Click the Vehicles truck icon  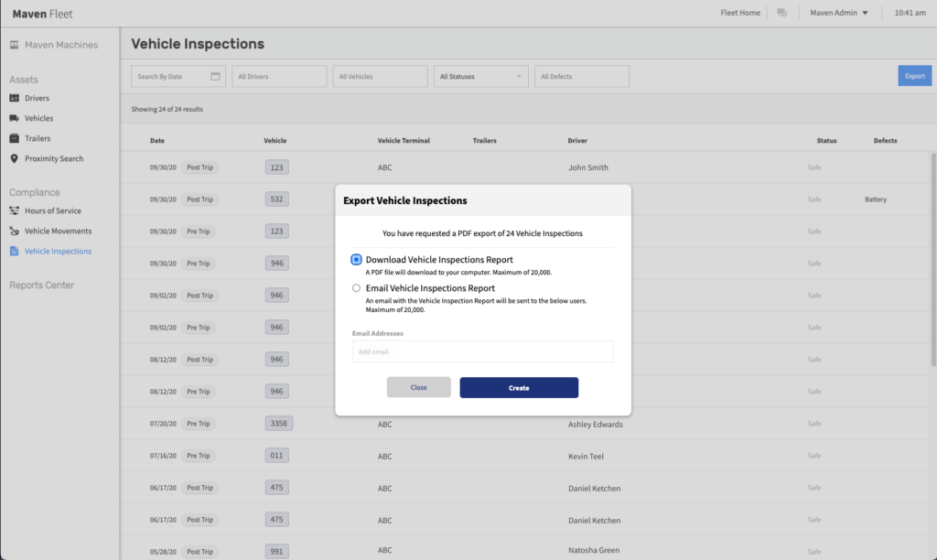[x=15, y=118]
